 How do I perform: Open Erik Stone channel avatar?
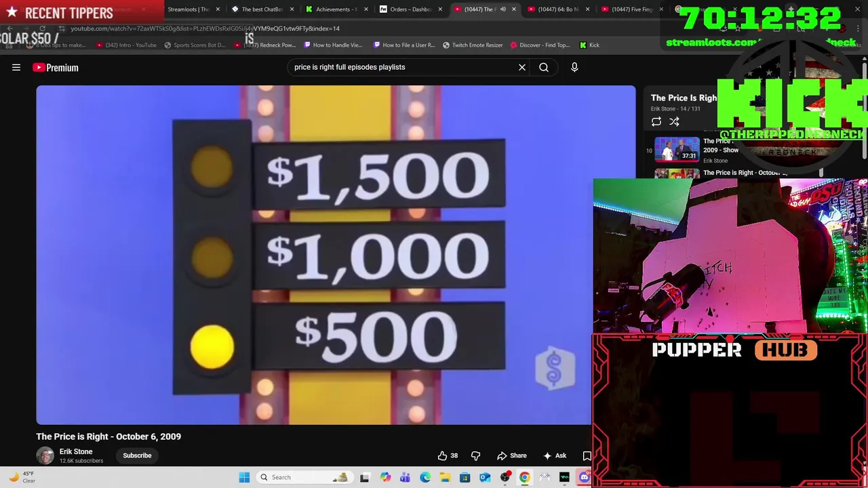pos(45,455)
